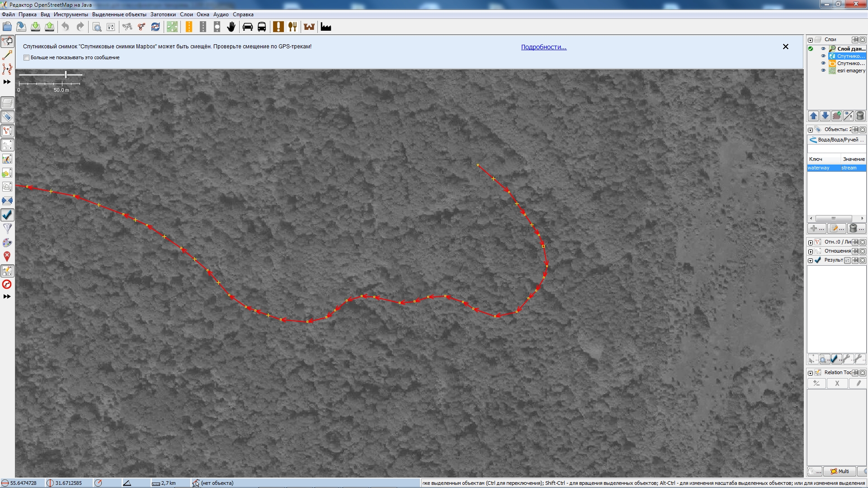Click the castle preset icon
Image resolution: width=868 pixels, height=488 pixels.
pos(309,27)
